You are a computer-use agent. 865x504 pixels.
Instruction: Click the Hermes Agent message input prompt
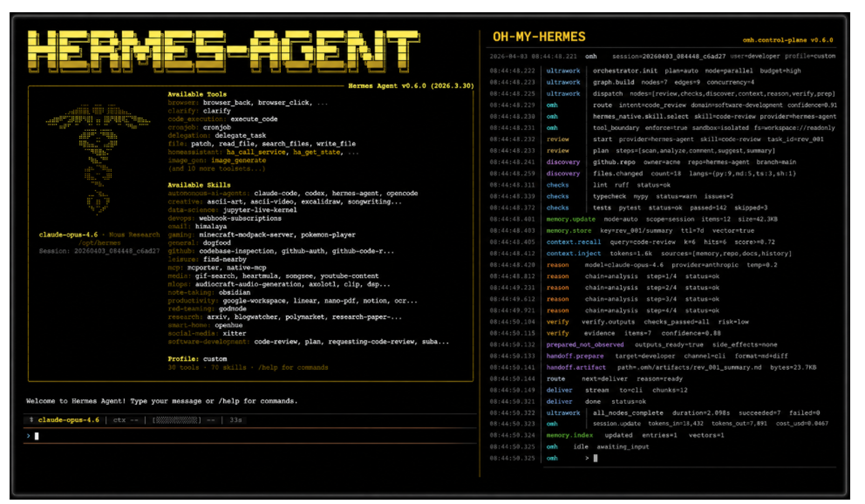click(x=251, y=436)
